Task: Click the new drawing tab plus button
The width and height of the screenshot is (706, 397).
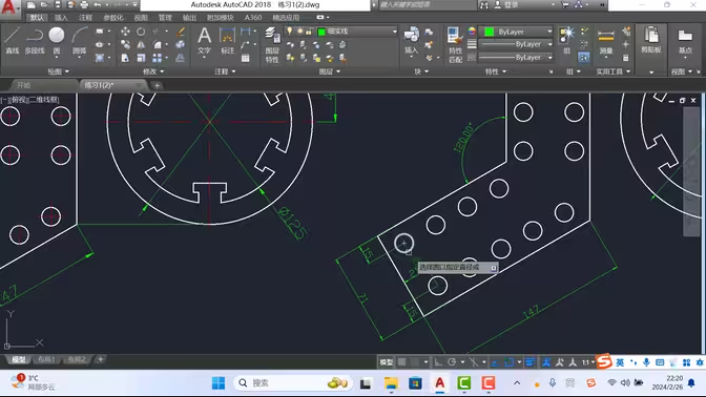Action: pyautogui.click(x=157, y=85)
